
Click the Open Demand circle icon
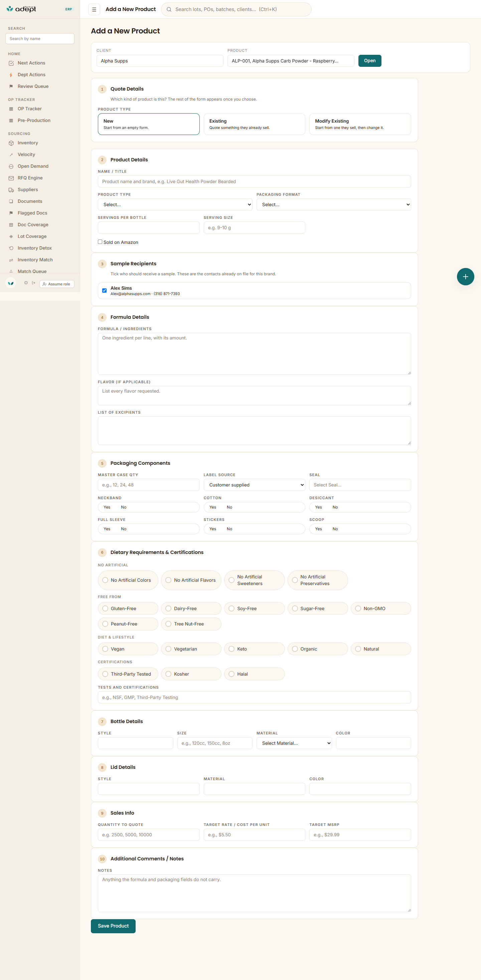(11, 166)
